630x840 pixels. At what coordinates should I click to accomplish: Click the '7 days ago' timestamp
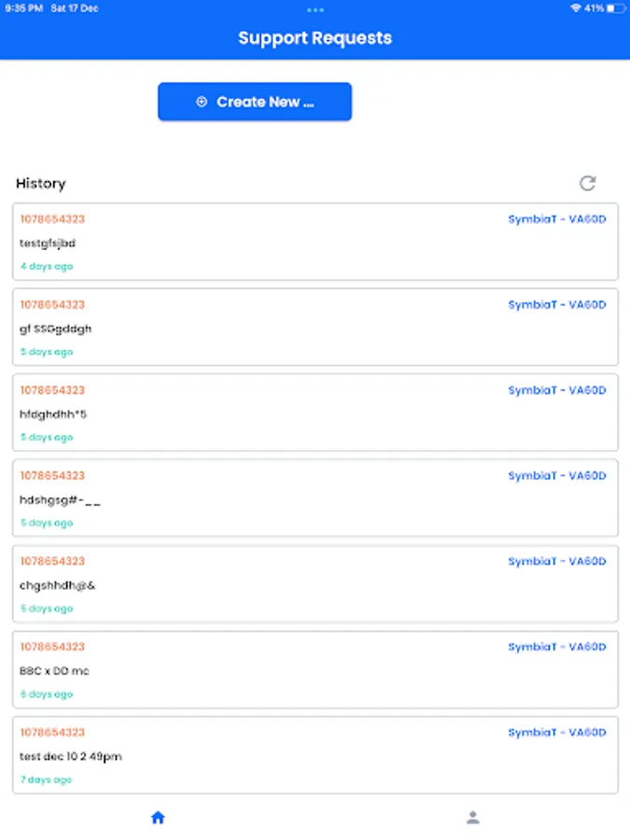click(46, 779)
